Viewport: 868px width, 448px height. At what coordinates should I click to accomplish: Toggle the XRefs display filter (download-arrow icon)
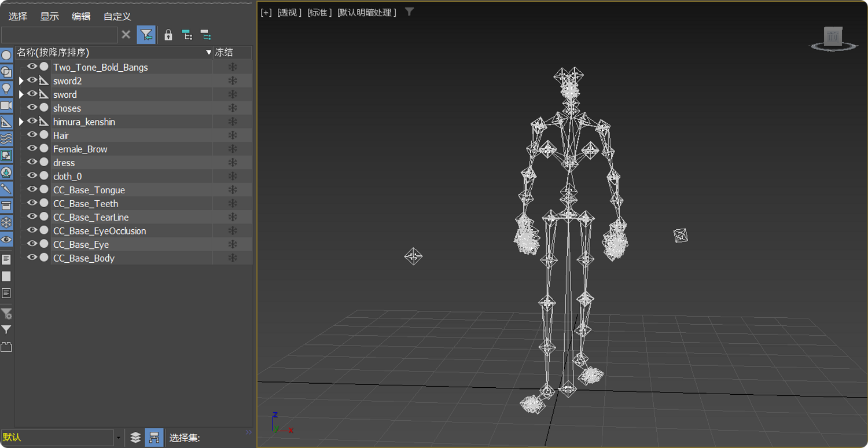(6, 172)
